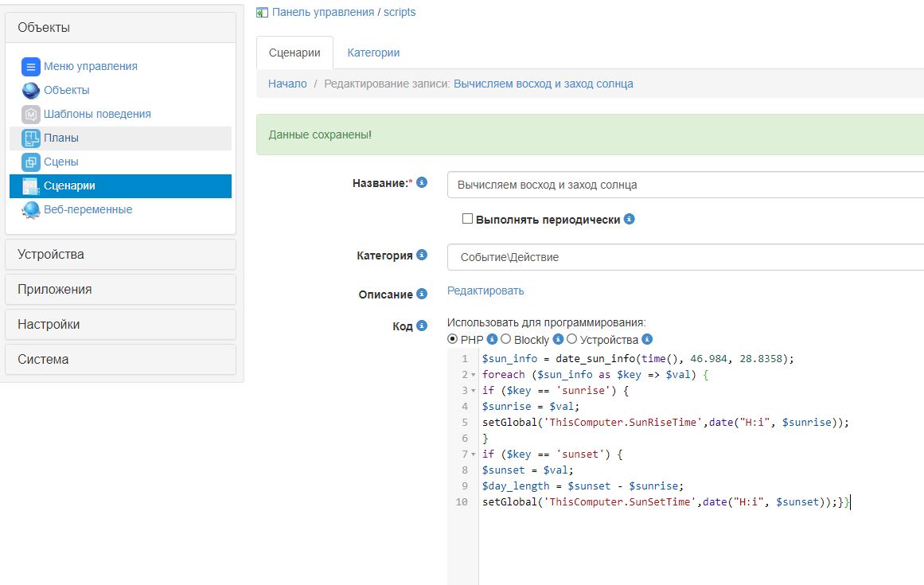
Task: Click info icon next to Название label
Action: (x=422, y=182)
